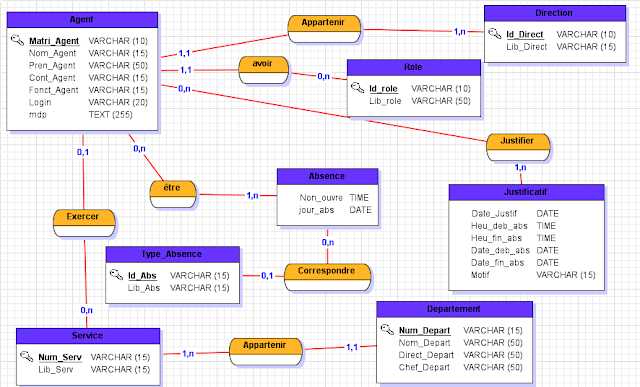Click the mdp attribute in Agent
The image size is (640, 387).
pos(38,114)
